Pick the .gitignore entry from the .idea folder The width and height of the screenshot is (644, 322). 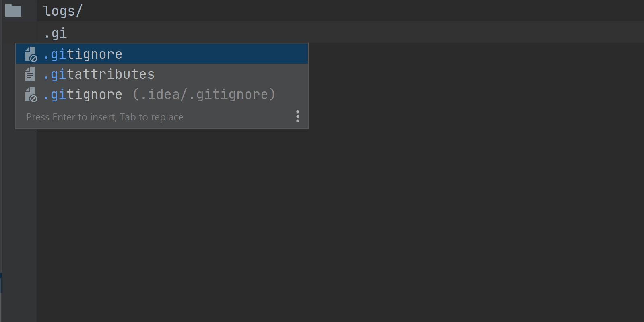pos(162,94)
